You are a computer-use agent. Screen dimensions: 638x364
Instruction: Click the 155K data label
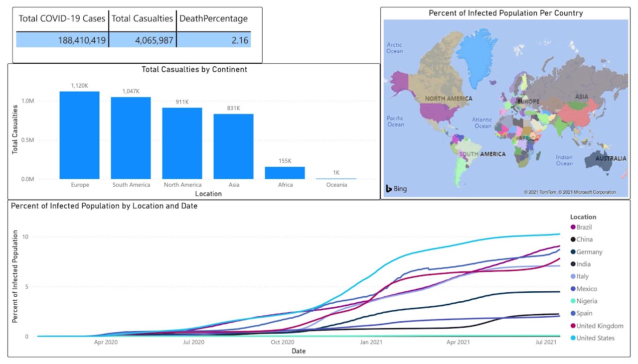[x=285, y=161]
